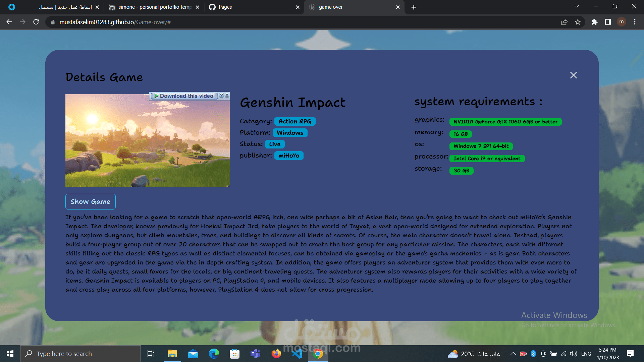This screenshot has width=644, height=362.
Task: Switch to the simone portfolio tab
Action: 154,7
